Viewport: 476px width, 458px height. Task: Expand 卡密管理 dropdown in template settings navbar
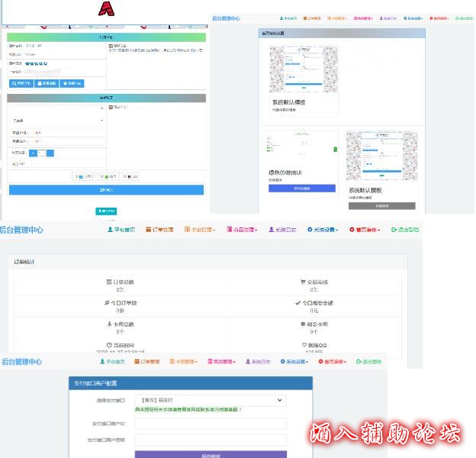(337, 18)
